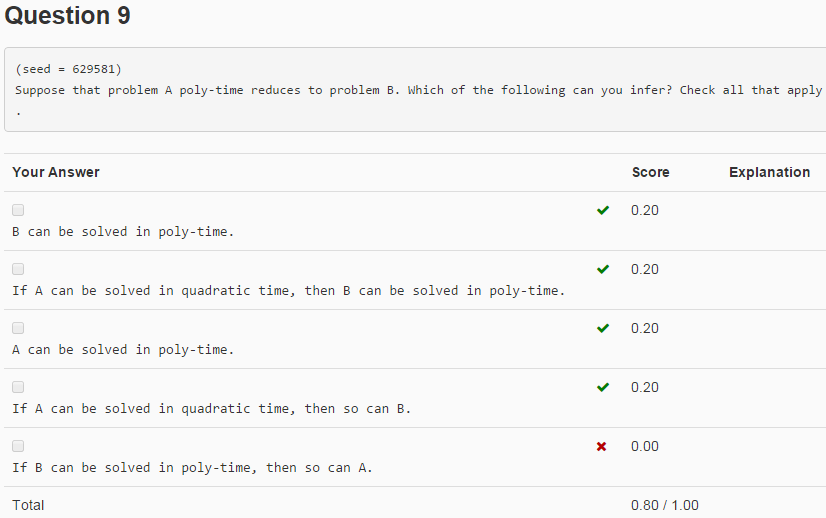Click the Question 9 heading

[x=67, y=15]
